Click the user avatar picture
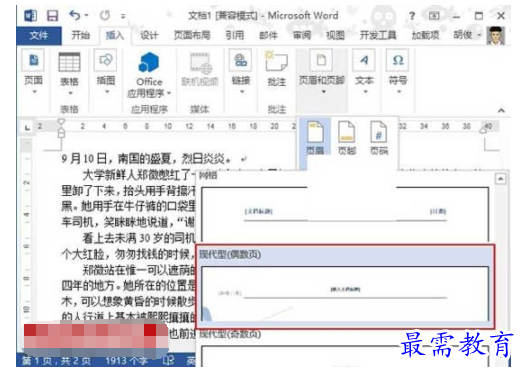This screenshot has height=376, width=522. point(496,35)
